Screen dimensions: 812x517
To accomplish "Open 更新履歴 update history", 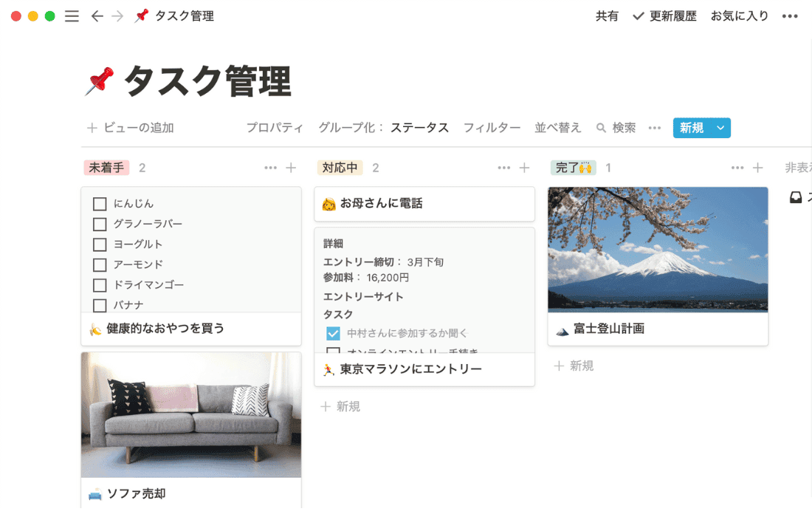I will coord(665,16).
